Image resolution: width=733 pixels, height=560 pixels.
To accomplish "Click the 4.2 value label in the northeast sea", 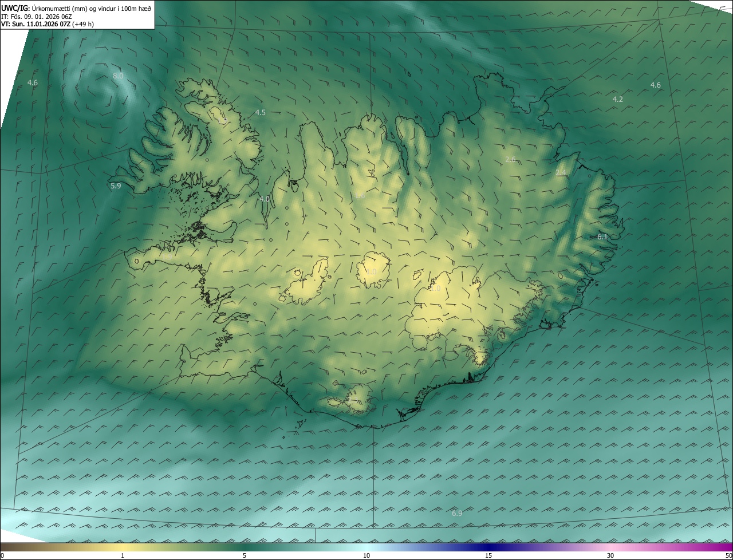I will click(618, 100).
